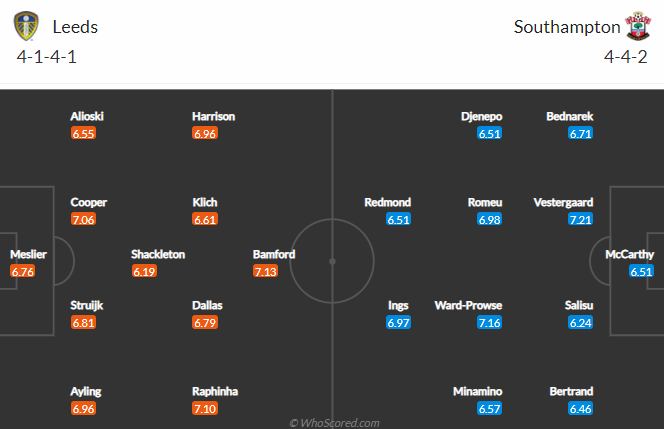Screen dimensions: 664x429
Task: Select Shackleton's 6.19 rating badge
Action: tap(144, 271)
